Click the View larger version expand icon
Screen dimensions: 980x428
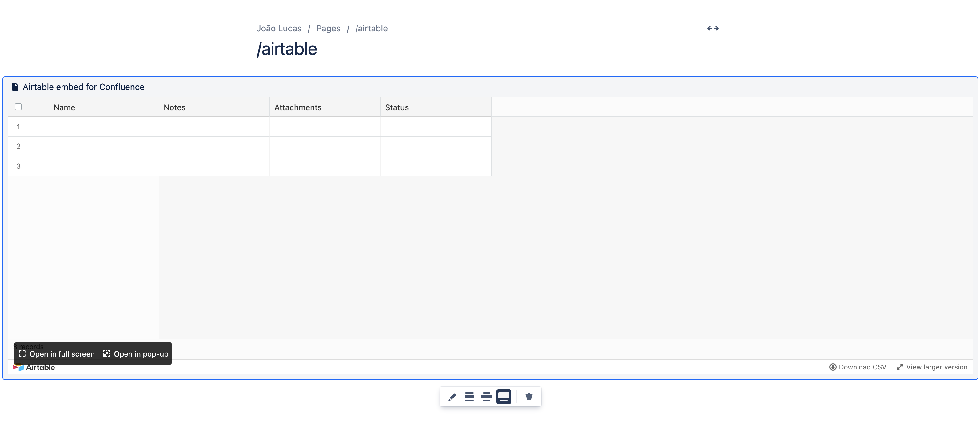click(900, 367)
